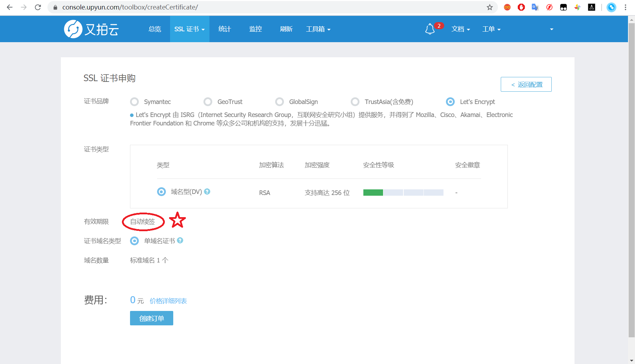Click the 加密强度 column header
The width and height of the screenshot is (635, 364).
(317, 165)
